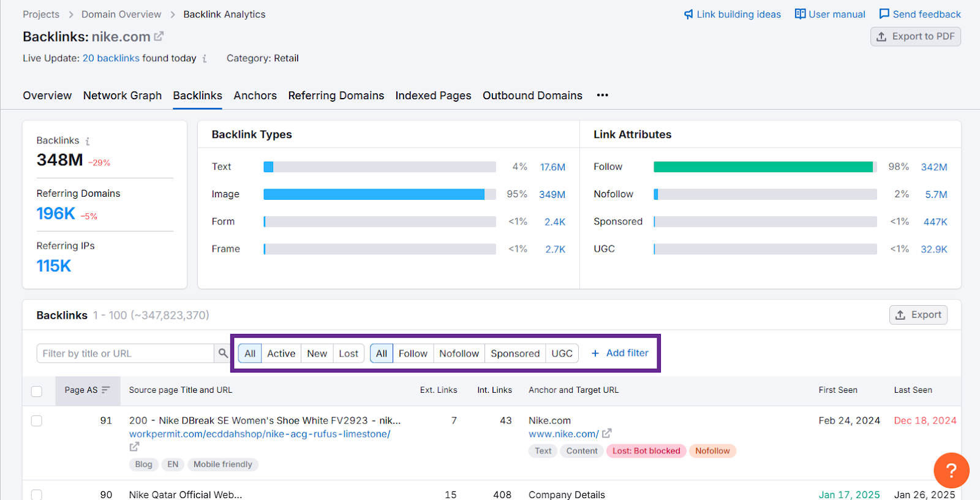Open the more tabs ellipsis menu
Screen dimensions: 980x500
pos(603,95)
